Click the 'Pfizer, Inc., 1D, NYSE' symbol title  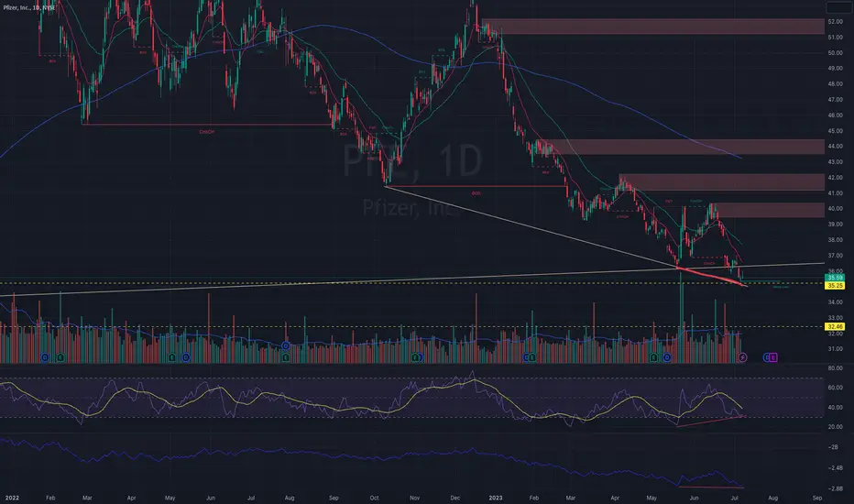(29, 7)
